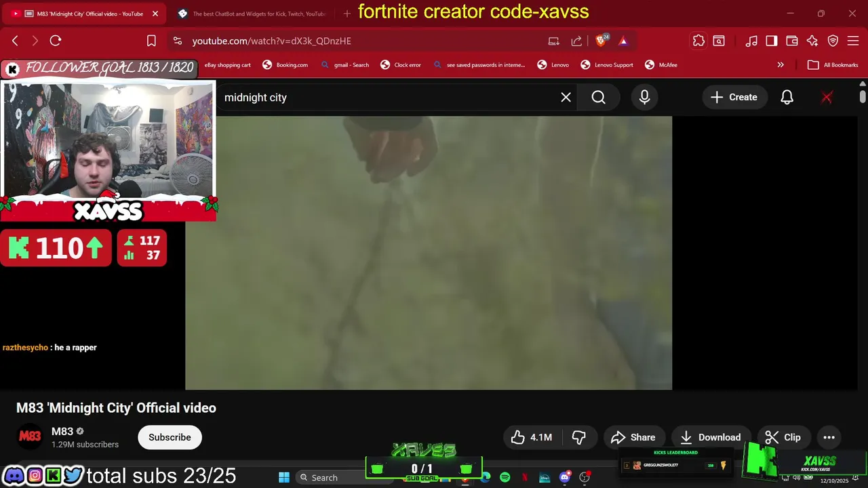The height and width of the screenshot is (488, 868).
Task: Open the YouTube Create menu
Action: [x=734, y=97]
